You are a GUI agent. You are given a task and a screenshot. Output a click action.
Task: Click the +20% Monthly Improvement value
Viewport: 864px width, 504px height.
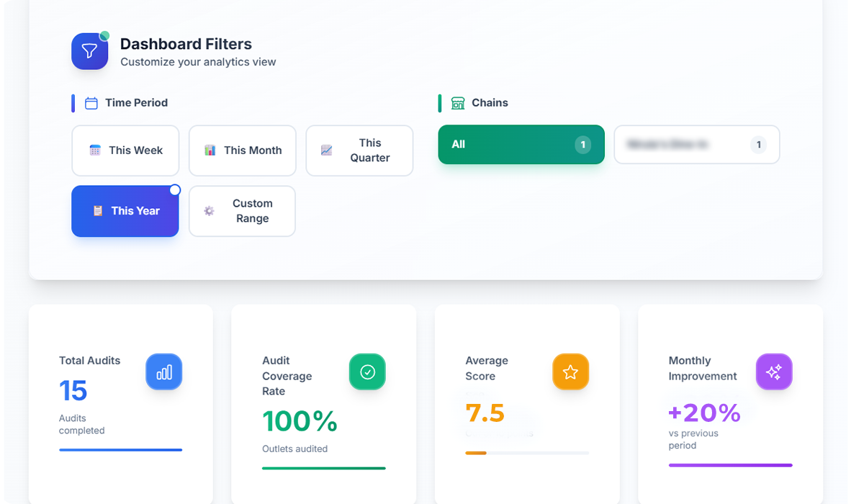(x=704, y=413)
